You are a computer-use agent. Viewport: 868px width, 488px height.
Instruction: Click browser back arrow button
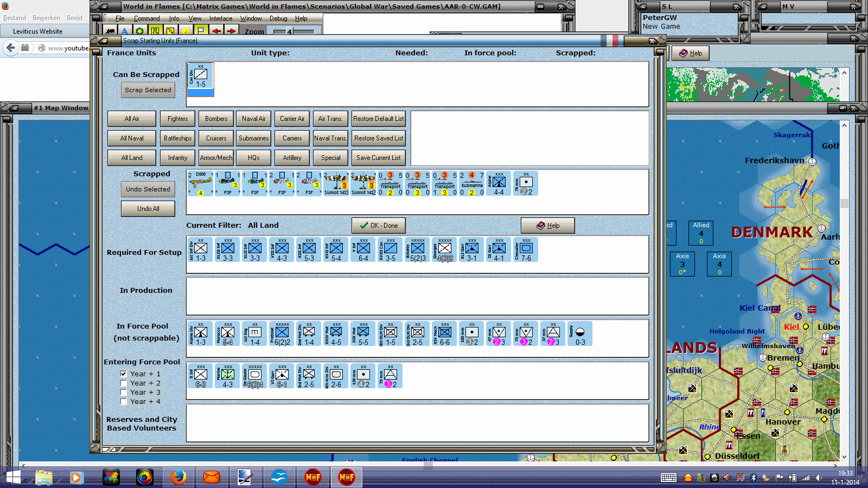(x=10, y=48)
